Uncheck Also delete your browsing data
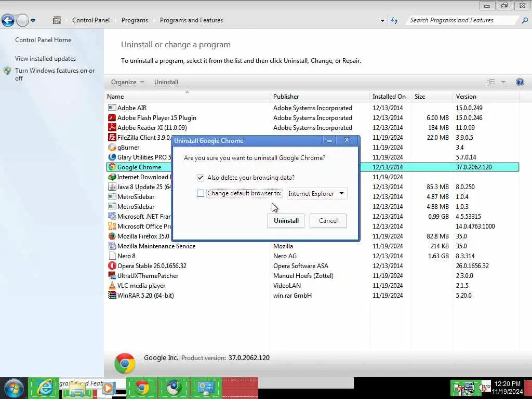 pos(200,178)
